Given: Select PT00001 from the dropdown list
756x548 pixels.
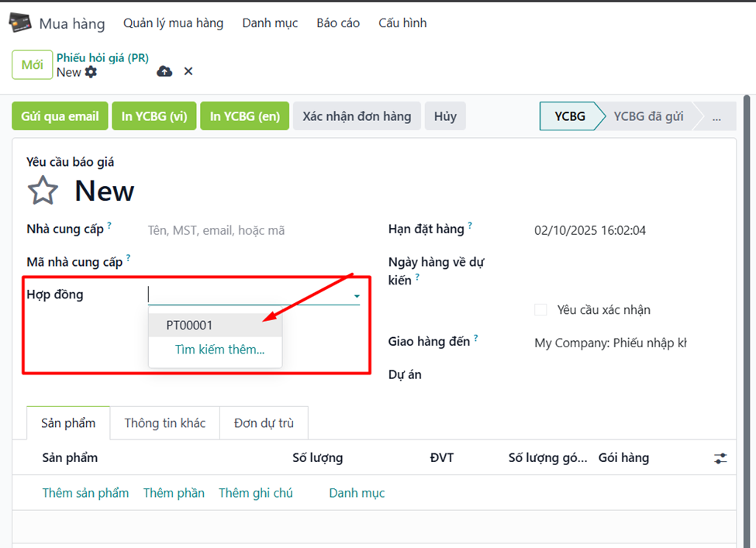Looking at the screenshot, I should [189, 326].
